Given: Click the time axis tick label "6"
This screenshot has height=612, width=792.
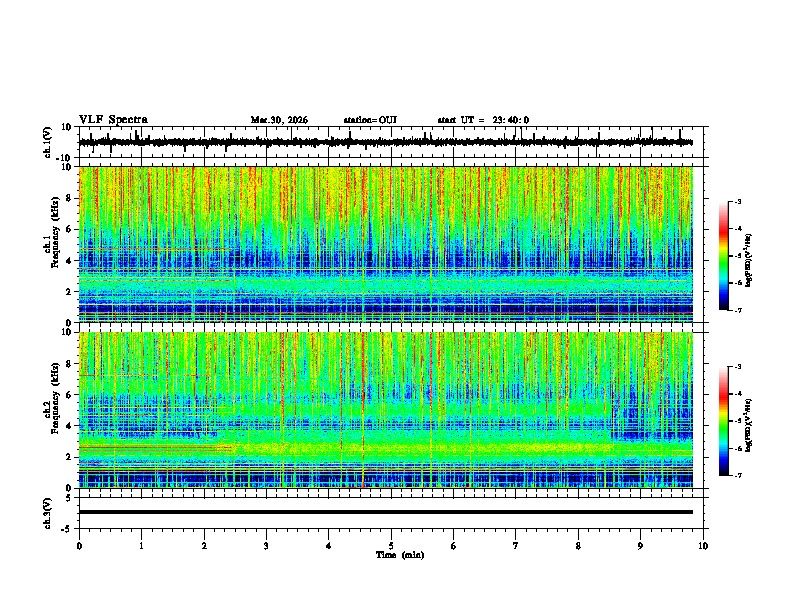Looking at the screenshot, I should (454, 546).
